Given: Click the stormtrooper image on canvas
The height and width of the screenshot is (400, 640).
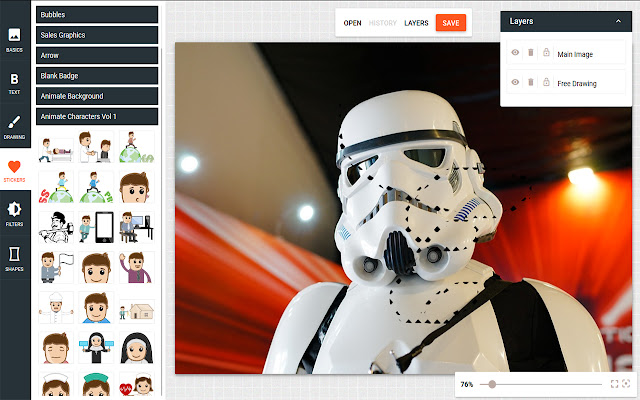Looking at the screenshot, I should click(x=403, y=208).
